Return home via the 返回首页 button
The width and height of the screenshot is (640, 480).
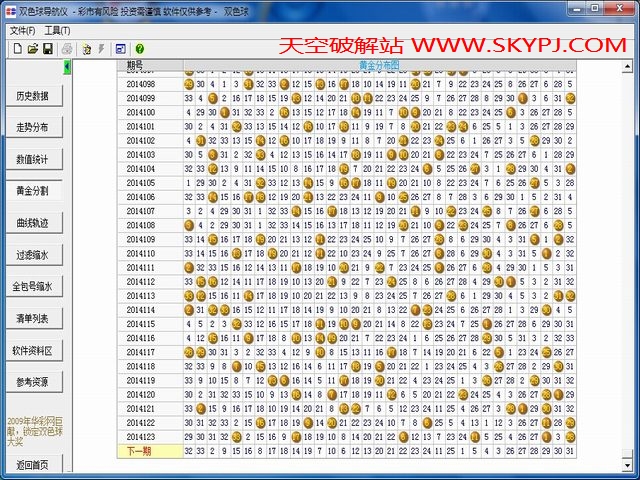tap(33, 466)
